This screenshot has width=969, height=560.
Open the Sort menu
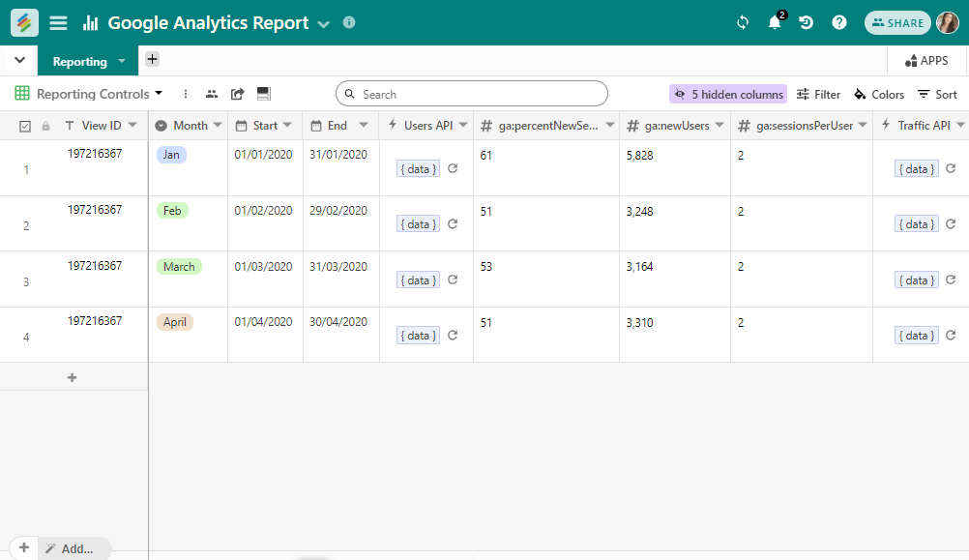tap(937, 94)
